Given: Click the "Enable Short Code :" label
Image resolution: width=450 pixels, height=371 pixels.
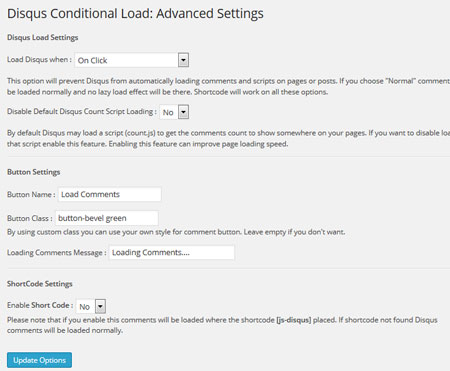Looking at the screenshot, I should 40,305.
